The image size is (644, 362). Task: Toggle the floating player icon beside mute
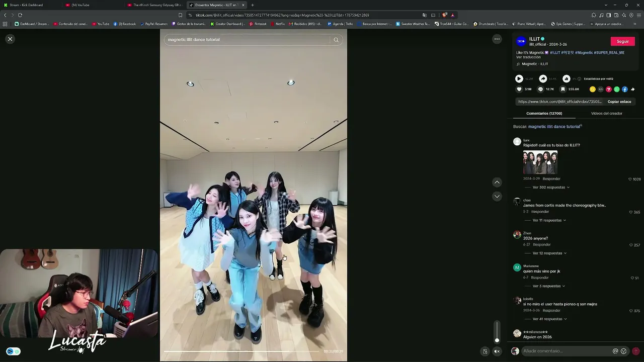[485, 351]
